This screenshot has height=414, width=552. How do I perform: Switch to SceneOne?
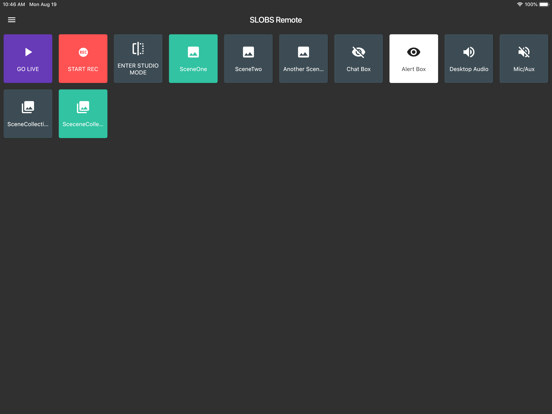193,58
